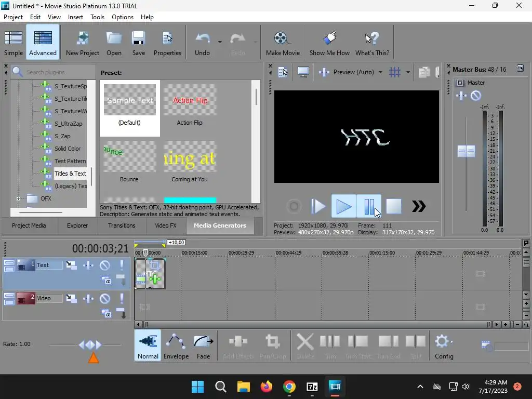532x399 pixels.
Task: Select Normal edit tool
Action: [148, 346]
